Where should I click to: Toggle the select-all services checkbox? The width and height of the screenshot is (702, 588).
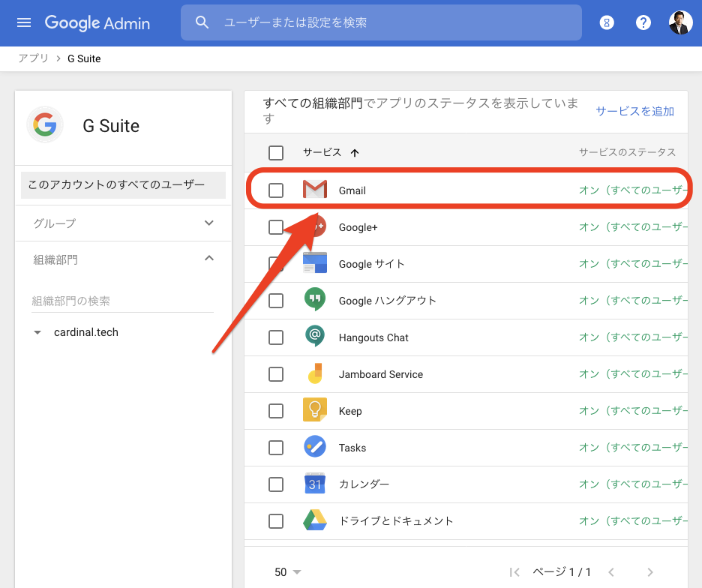coord(276,153)
